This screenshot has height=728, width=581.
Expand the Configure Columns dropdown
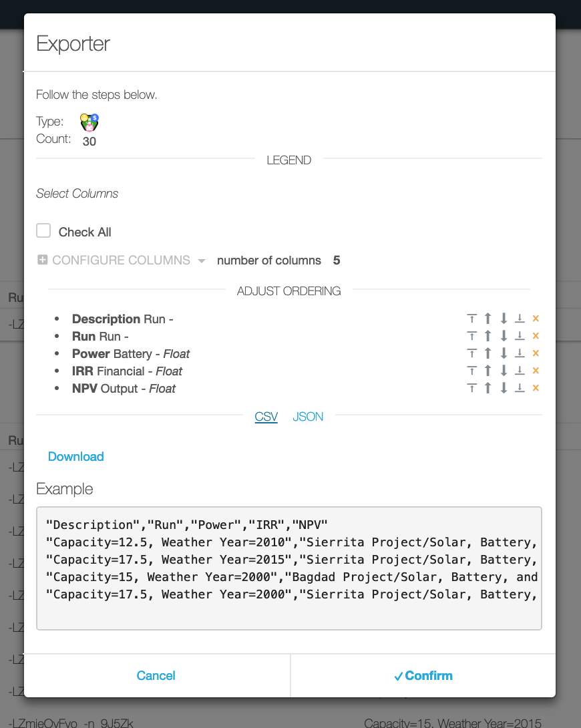point(121,260)
